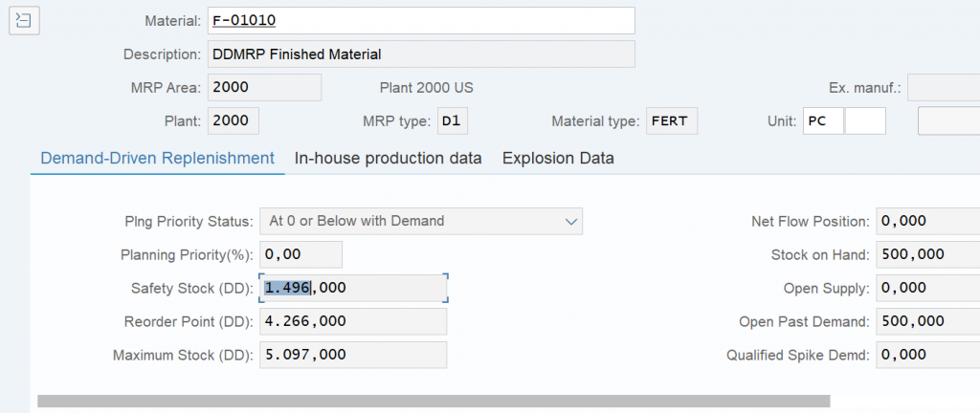Click the Net Flow Position field
The width and height of the screenshot is (980, 413).
pos(928,221)
